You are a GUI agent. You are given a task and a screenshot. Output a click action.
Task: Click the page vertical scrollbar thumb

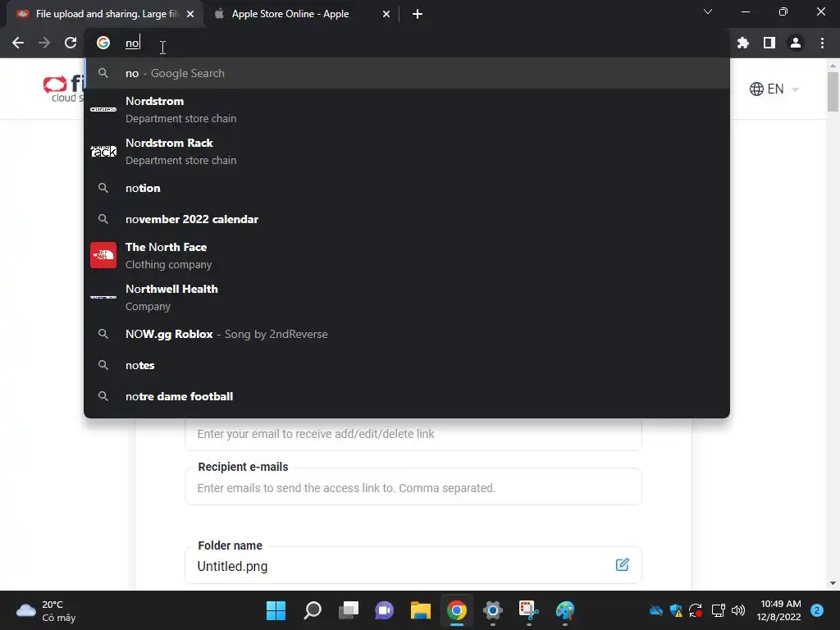click(x=833, y=91)
